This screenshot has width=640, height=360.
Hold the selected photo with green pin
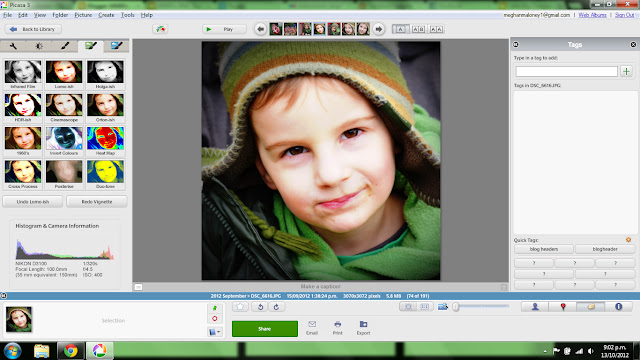click(x=215, y=308)
